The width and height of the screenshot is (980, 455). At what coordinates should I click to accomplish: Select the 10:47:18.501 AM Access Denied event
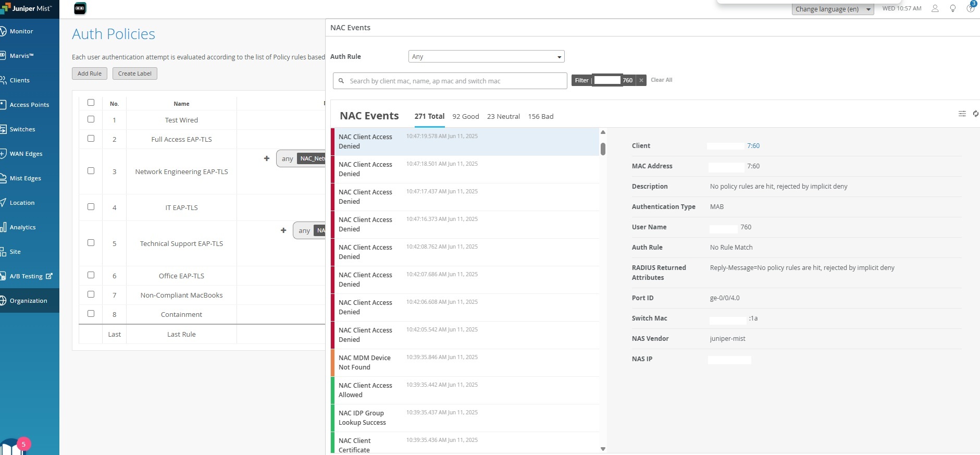(465, 169)
